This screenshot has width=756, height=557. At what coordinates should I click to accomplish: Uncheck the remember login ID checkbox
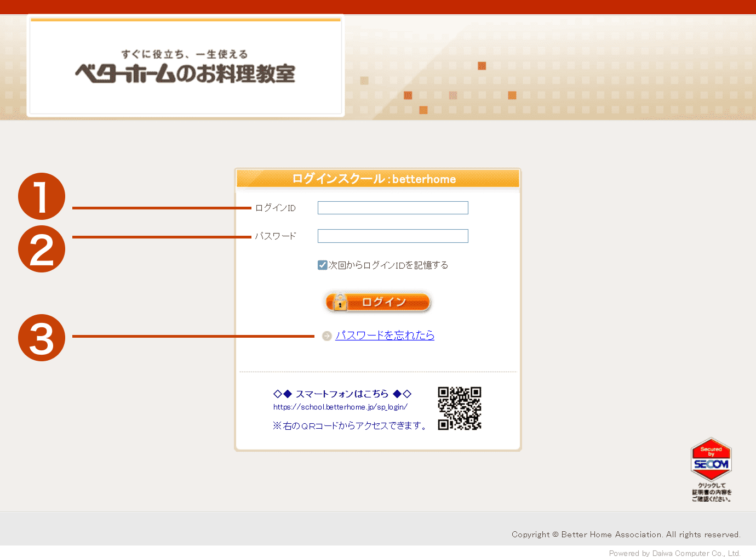(323, 265)
